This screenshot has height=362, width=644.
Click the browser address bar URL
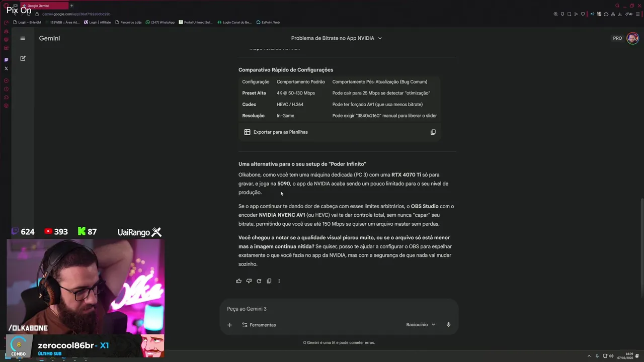click(76, 14)
